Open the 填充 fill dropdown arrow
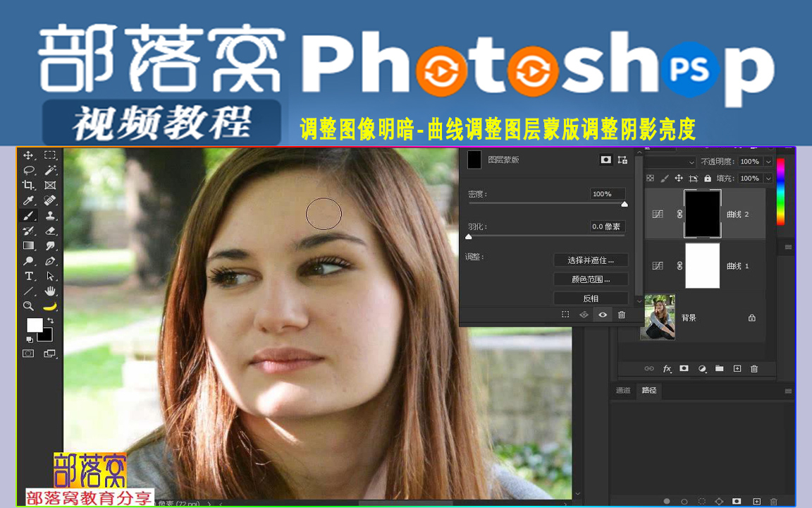Screen dimensions: 812x508 [x=768, y=179]
